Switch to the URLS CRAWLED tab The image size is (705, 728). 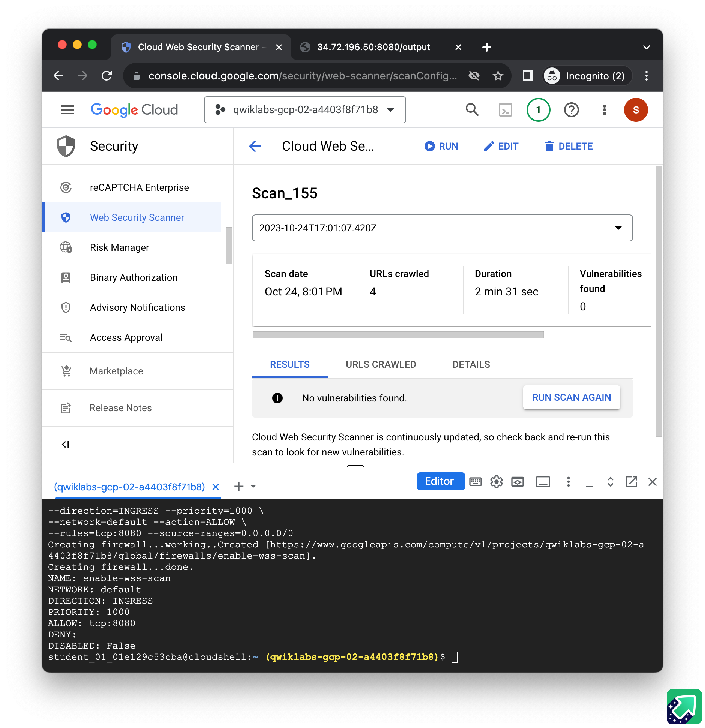coord(381,364)
